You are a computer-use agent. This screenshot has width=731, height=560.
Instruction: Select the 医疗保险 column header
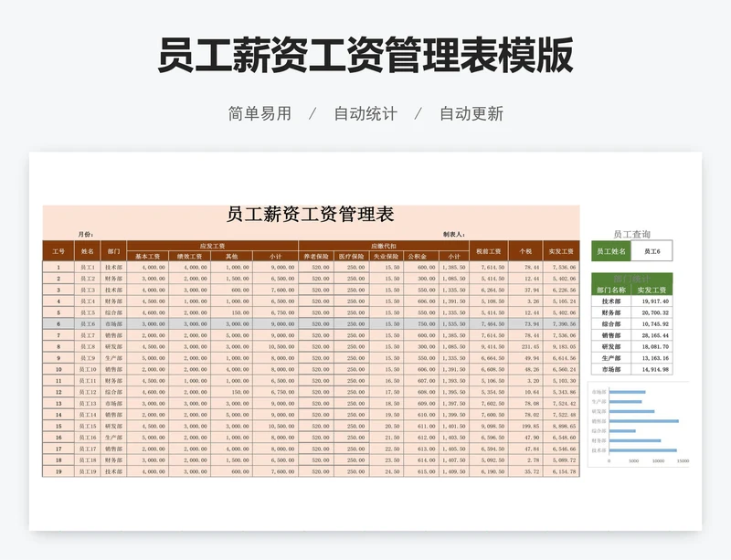point(352,256)
